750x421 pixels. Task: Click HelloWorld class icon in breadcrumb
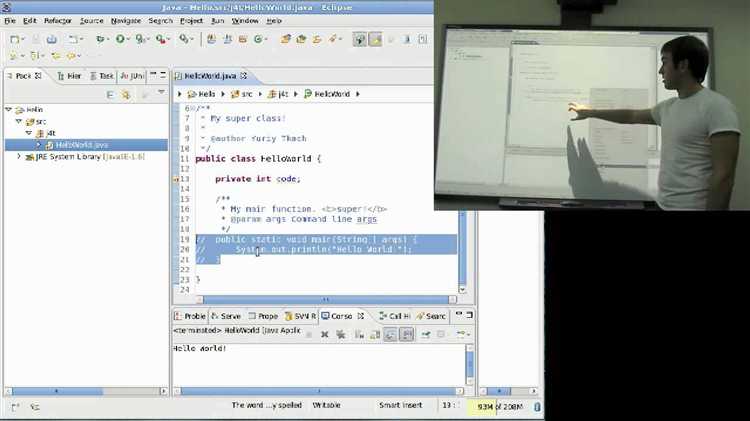point(308,94)
